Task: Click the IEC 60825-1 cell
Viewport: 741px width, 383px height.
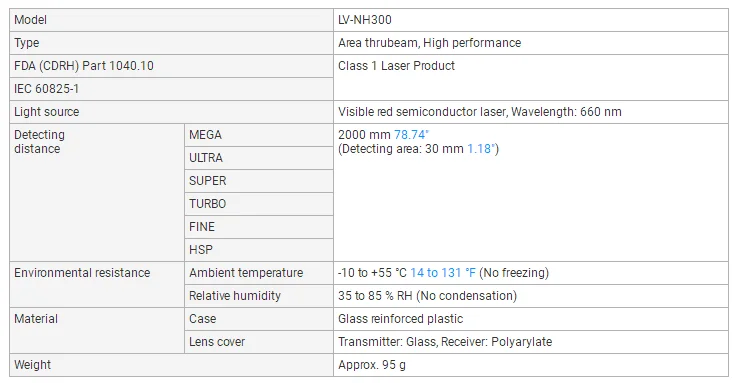Action: tap(171, 89)
